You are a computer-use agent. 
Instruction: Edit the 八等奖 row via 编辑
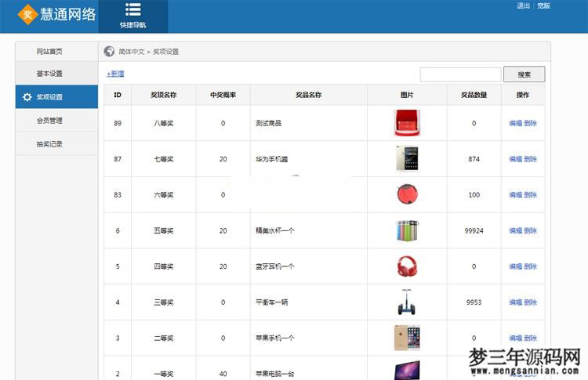coord(516,123)
